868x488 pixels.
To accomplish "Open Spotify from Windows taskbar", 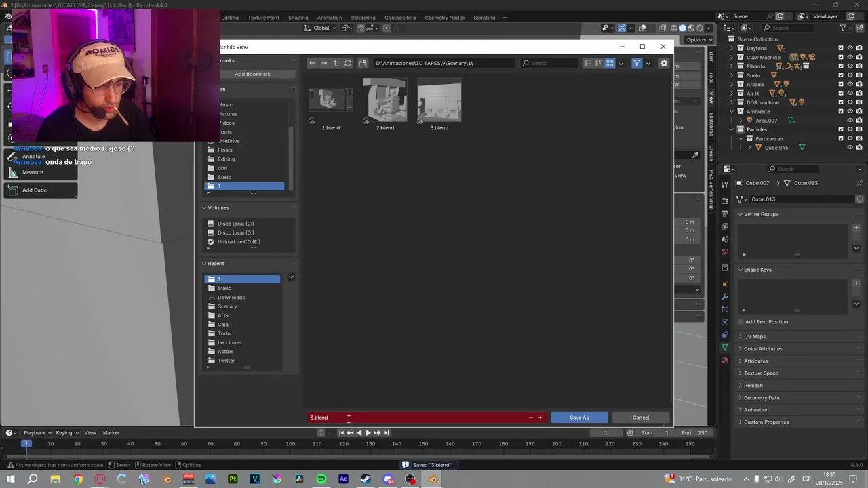I will (x=321, y=479).
